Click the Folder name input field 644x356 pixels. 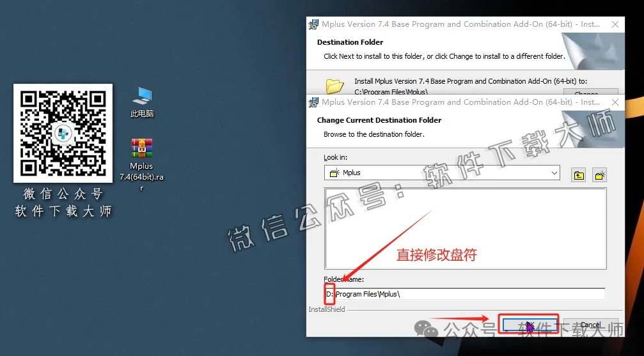[464, 294]
